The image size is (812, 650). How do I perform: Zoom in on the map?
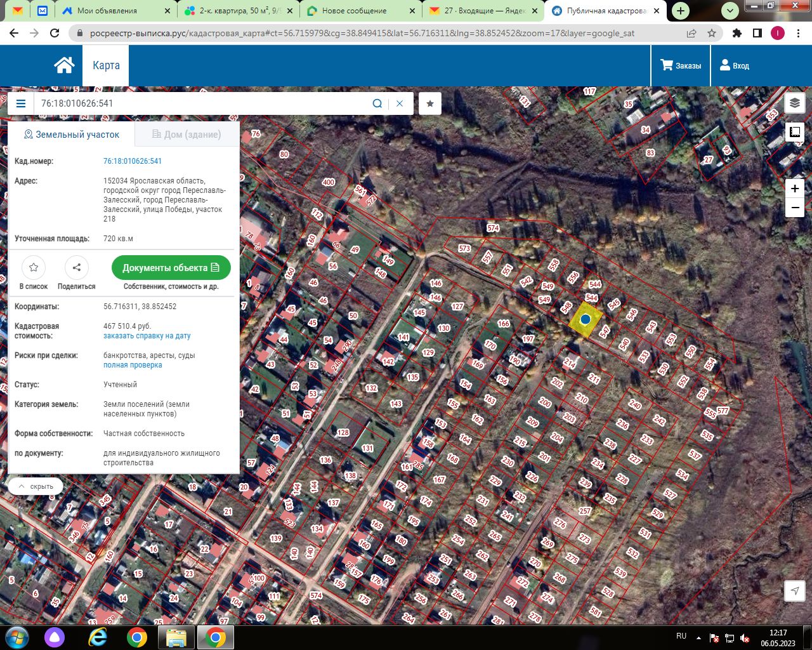795,189
